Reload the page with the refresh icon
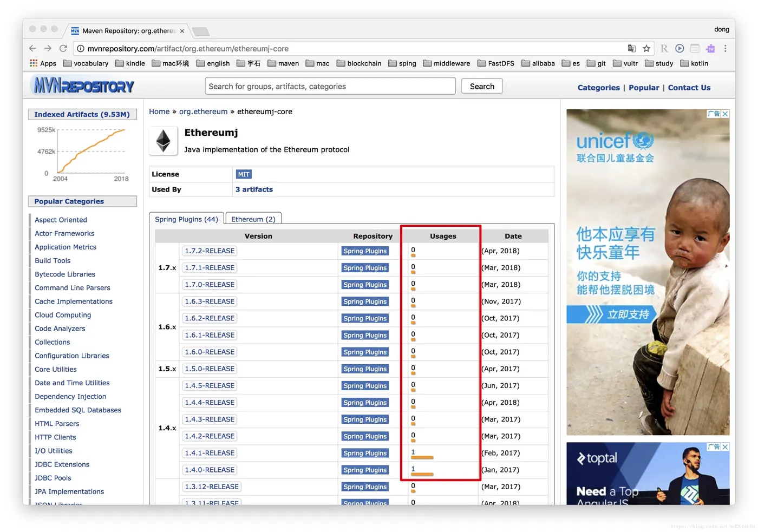The image size is (758, 532). (x=63, y=48)
